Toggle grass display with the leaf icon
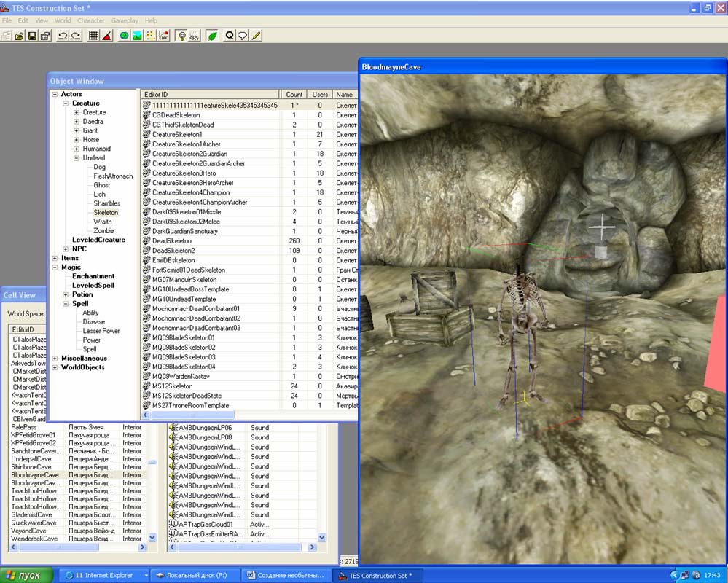This screenshot has height=583, width=728. [x=212, y=36]
